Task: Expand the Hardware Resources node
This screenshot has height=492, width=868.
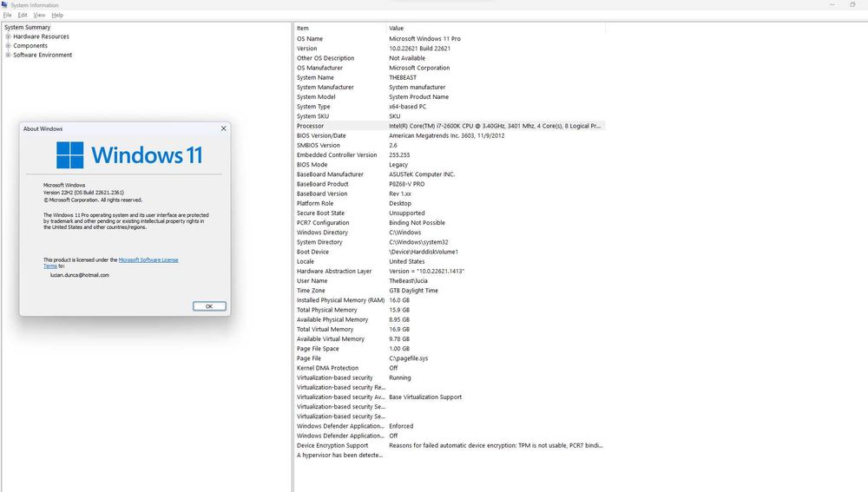Action: pyautogui.click(x=9, y=36)
